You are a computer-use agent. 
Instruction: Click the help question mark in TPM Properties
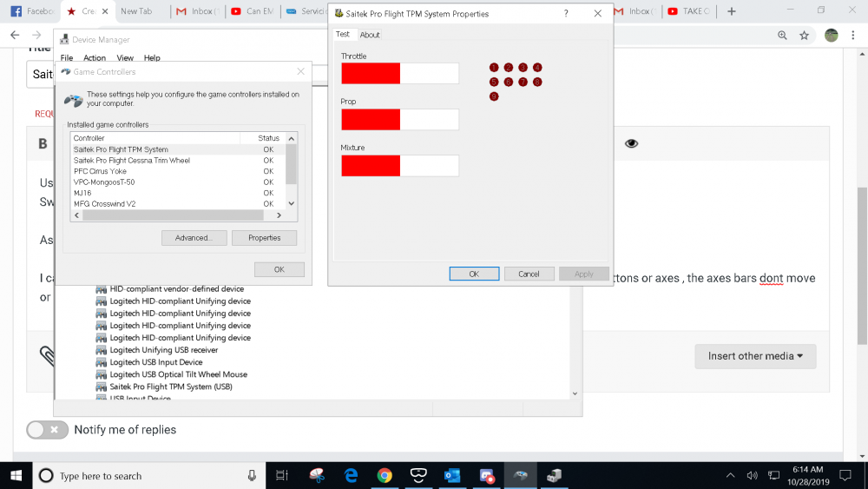coord(566,14)
